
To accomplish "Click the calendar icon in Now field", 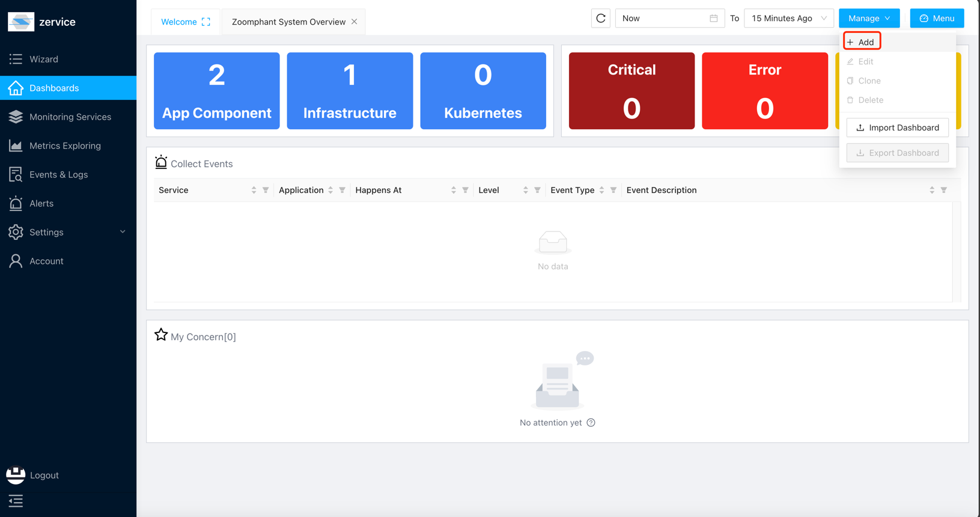I will tap(713, 19).
